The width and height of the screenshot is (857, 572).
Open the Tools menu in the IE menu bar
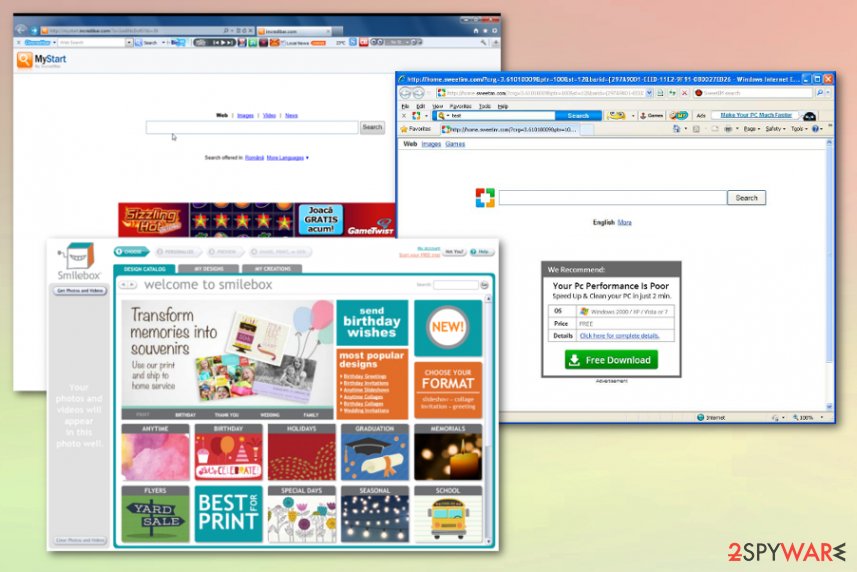[x=484, y=107]
